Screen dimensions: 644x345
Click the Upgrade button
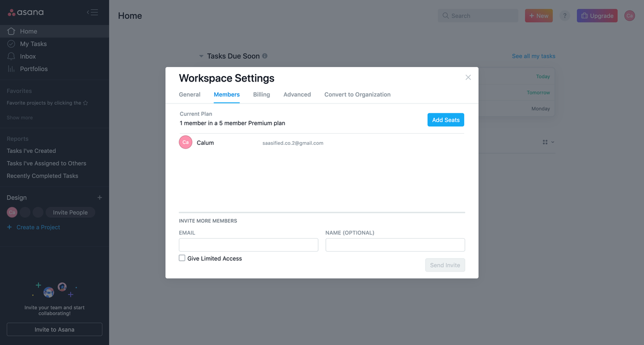597,16
